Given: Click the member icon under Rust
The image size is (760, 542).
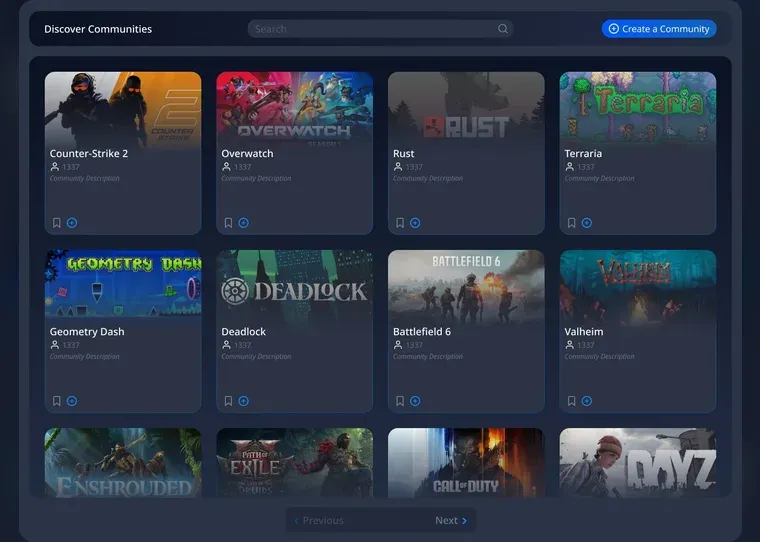Looking at the screenshot, I should point(397,167).
